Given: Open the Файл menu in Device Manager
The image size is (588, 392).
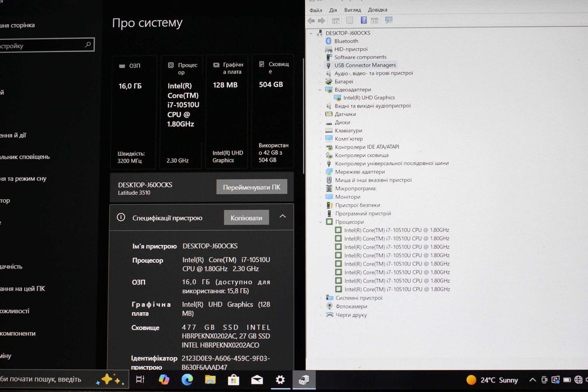Looking at the screenshot, I should click(316, 10).
